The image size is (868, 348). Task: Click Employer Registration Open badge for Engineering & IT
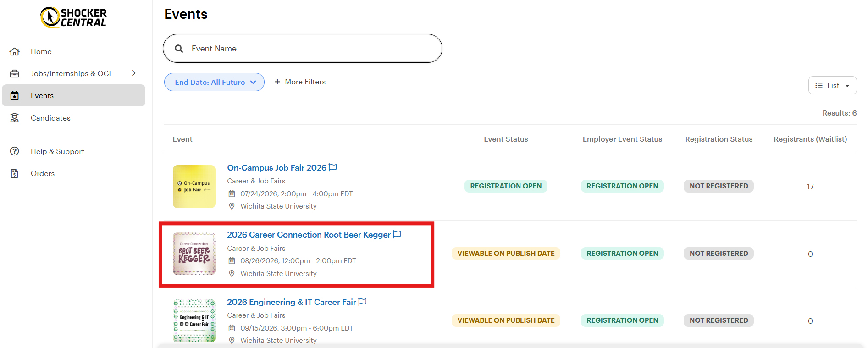click(622, 320)
